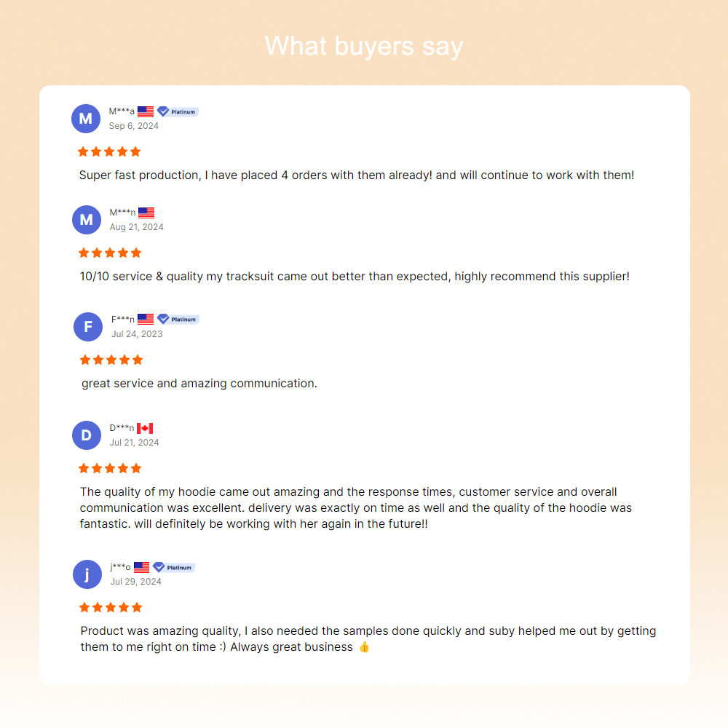Image resolution: width=728 pixels, height=728 pixels.
Task: Click the date Aug 21, 2024
Action: (136, 227)
